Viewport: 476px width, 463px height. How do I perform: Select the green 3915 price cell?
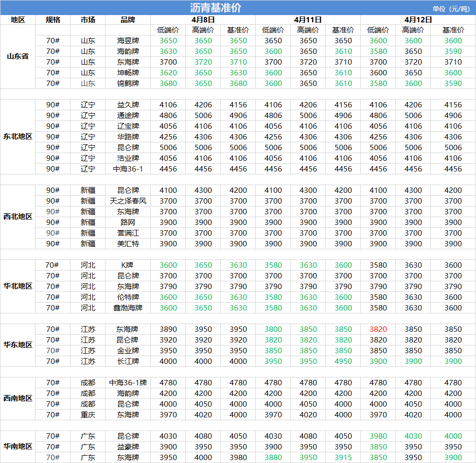coord(343,458)
